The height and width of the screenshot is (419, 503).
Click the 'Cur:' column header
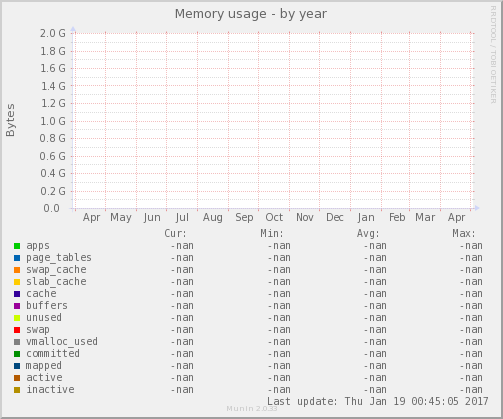[175, 233]
